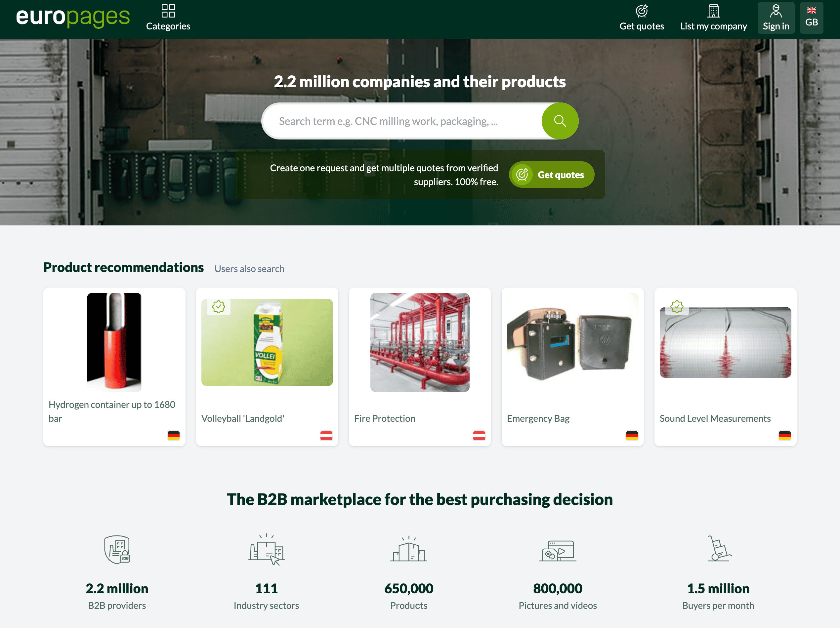This screenshot has height=628, width=840.
Task: Click the Get quotes target icon in header
Action: point(641,11)
